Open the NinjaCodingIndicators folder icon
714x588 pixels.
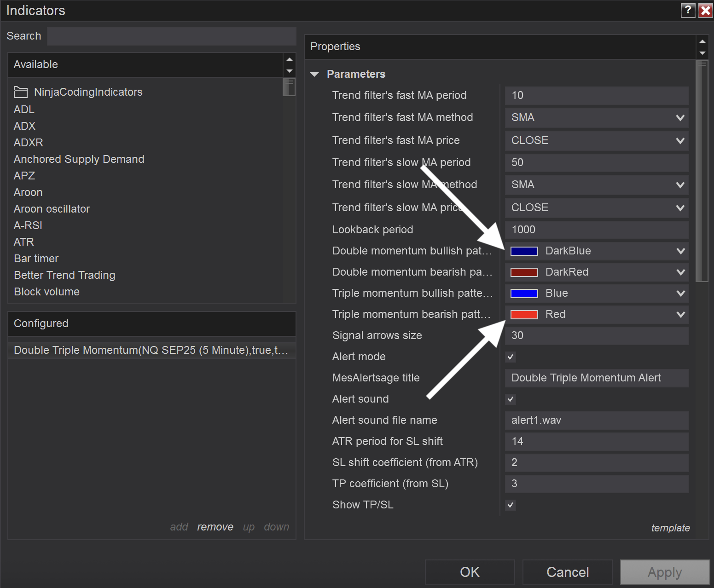pos(21,92)
